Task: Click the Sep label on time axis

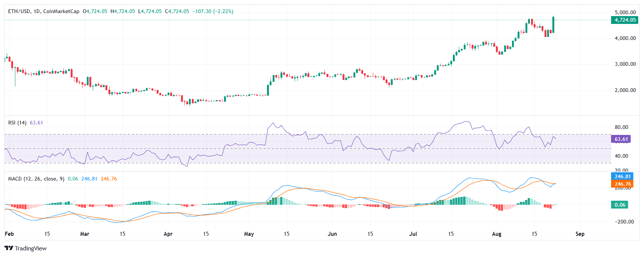Action: click(580, 234)
